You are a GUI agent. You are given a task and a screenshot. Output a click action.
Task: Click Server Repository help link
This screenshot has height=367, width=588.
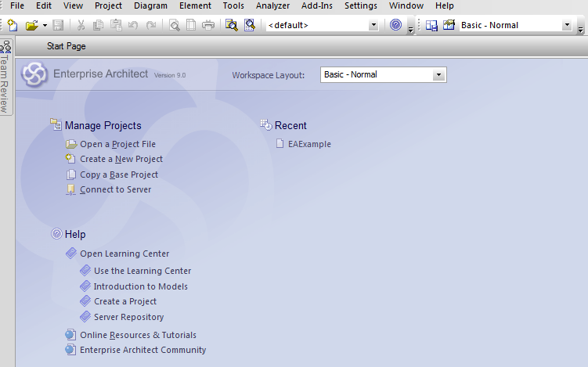coord(129,317)
